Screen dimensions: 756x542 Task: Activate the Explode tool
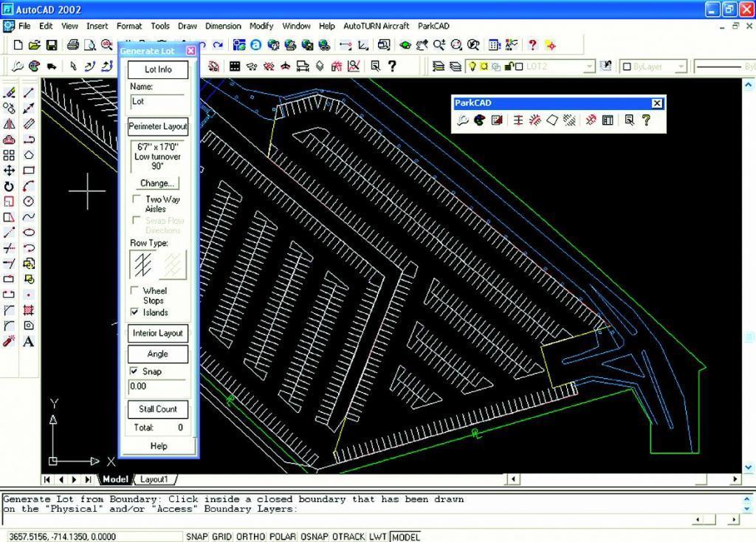tap(9, 341)
